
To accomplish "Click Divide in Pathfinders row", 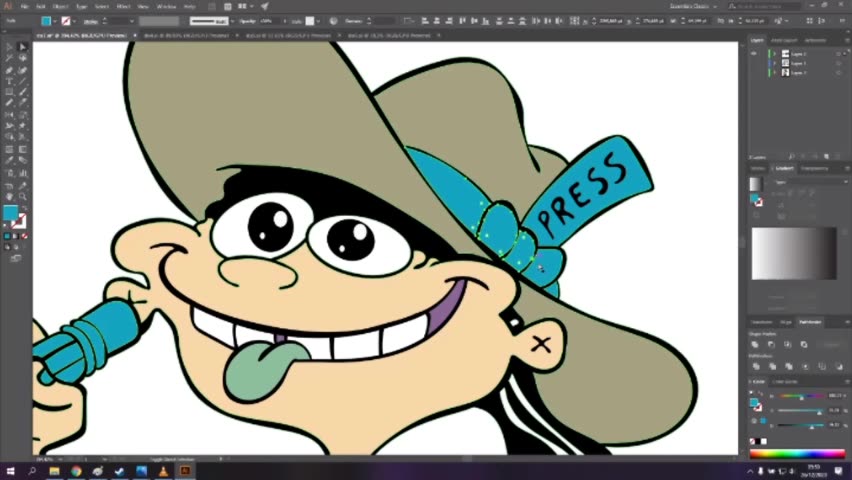I will pyautogui.click(x=755, y=366).
